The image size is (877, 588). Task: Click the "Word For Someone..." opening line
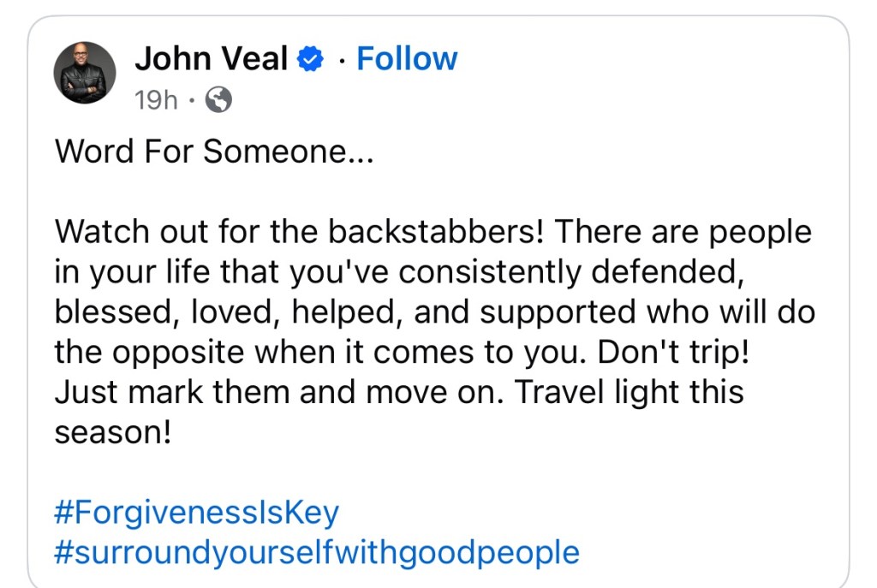(x=214, y=152)
